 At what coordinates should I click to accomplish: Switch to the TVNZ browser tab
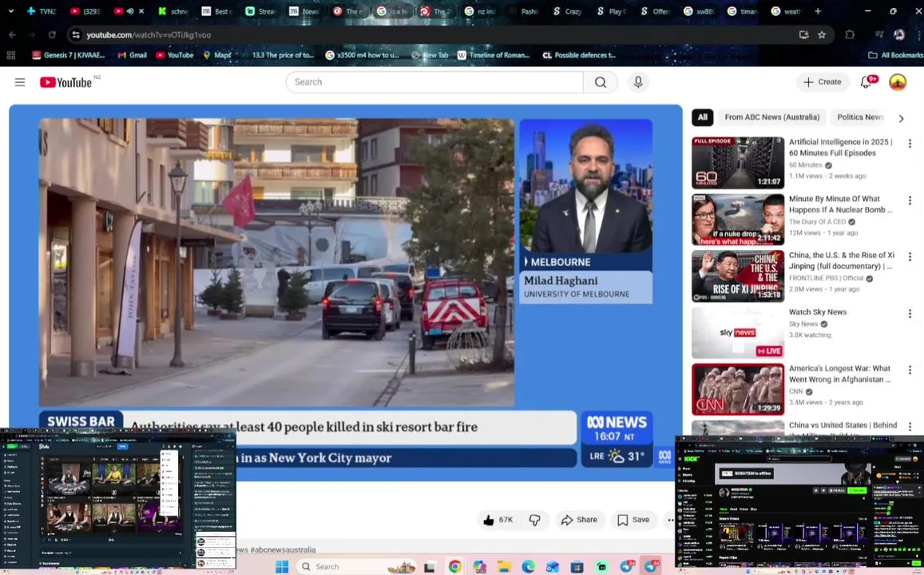(41, 11)
